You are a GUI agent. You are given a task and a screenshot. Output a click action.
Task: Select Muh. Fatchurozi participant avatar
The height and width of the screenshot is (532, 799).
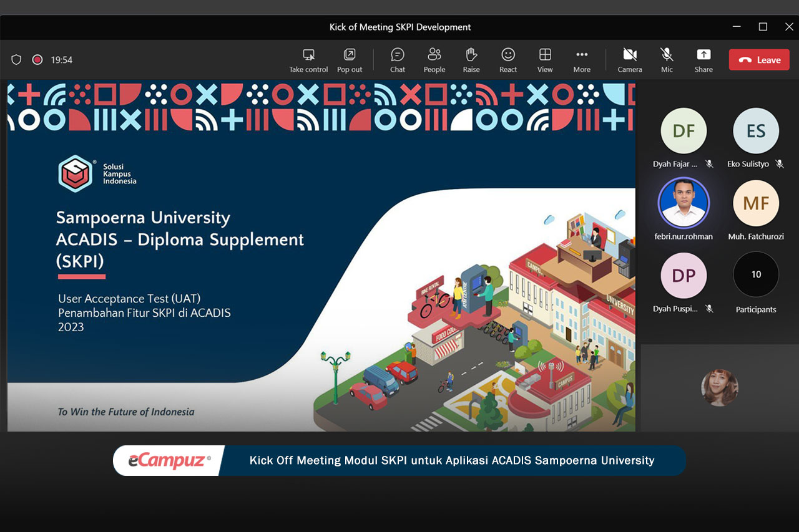(756, 203)
